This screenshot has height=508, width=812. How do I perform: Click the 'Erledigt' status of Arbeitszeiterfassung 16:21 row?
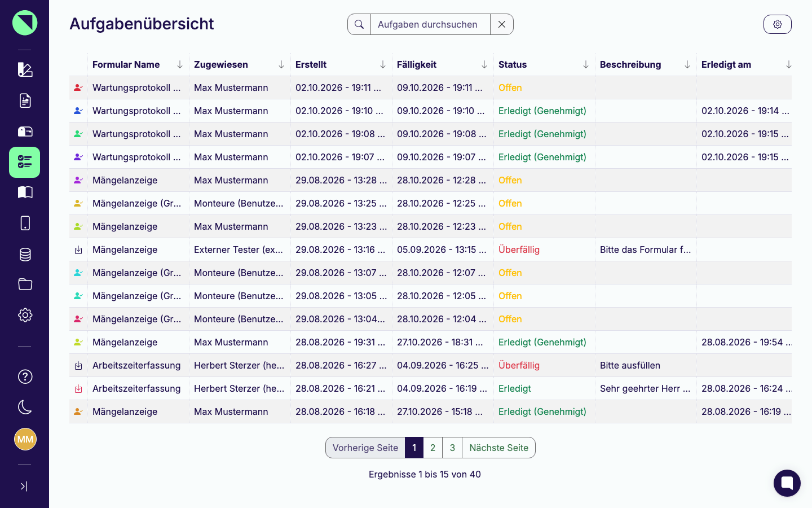[x=515, y=388]
